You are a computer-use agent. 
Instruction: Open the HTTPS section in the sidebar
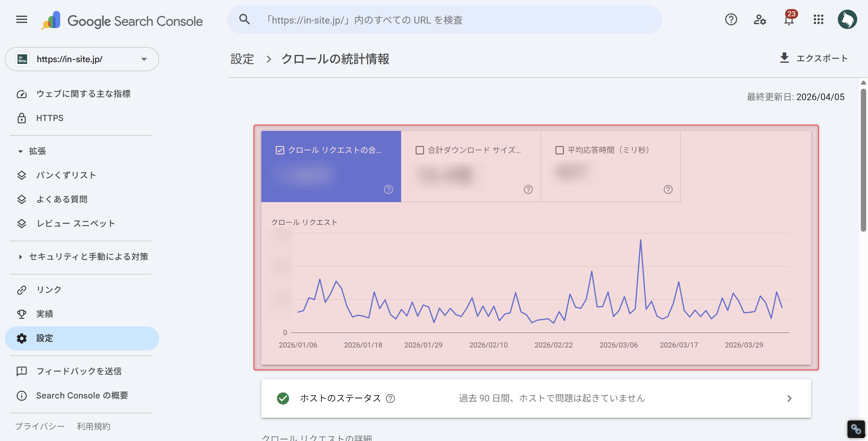pyautogui.click(x=49, y=118)
